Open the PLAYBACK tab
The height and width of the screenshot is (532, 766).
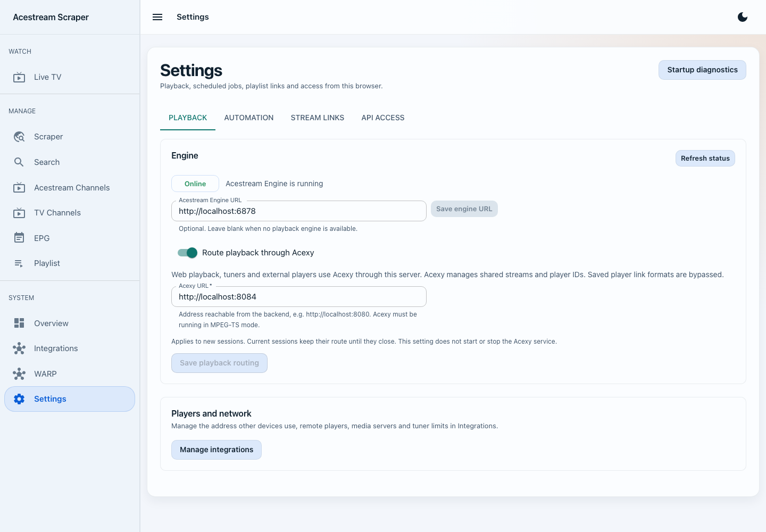click(188, 118)
